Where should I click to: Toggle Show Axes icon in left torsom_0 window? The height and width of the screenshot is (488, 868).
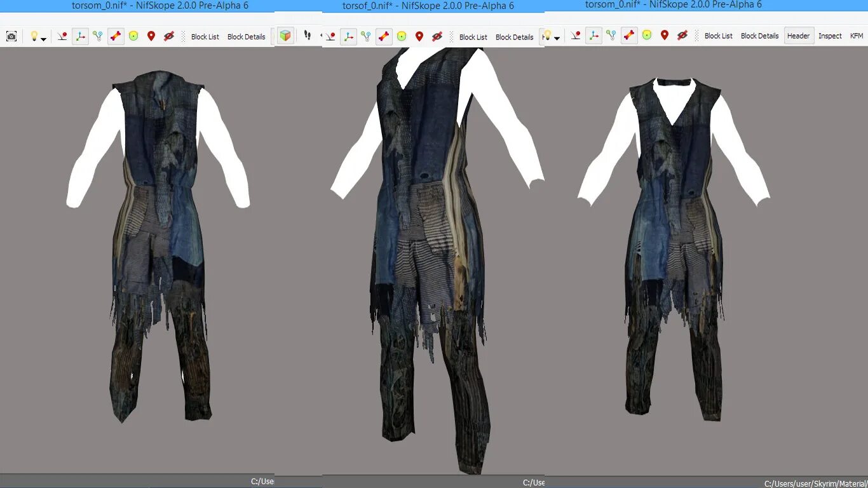click(x=80, y=36)
